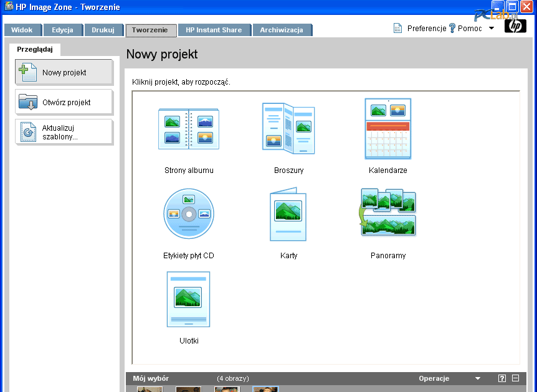Select the Kalendarze calendar icon

click(x=388, y=129)
